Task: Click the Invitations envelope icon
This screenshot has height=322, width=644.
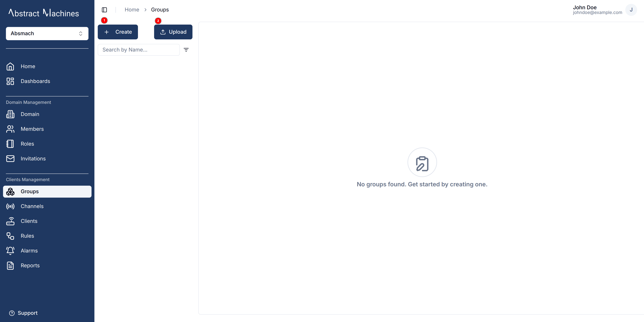Action: point(10,159)
